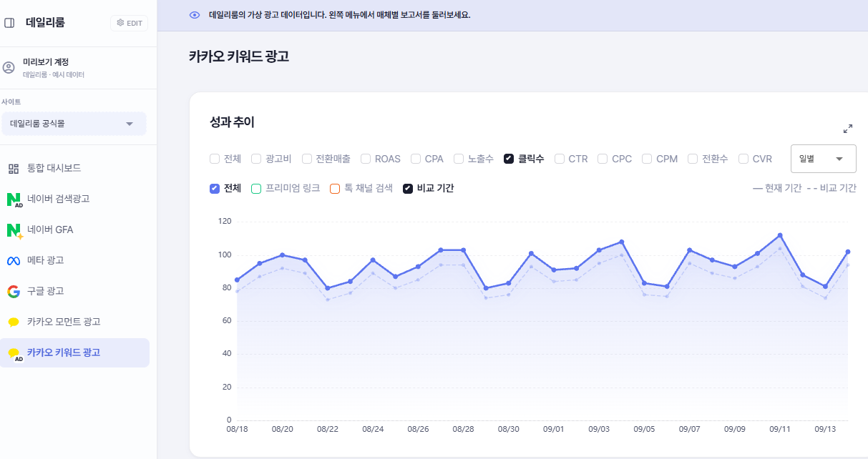Uncheck the 전체 box beside 프리미엄 링크

[x=215, y=189]
